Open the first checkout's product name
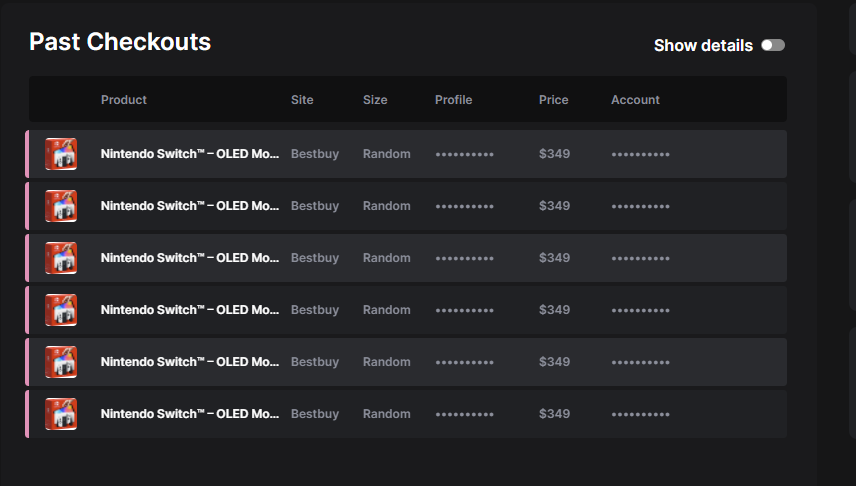 [x=190, y=154]
